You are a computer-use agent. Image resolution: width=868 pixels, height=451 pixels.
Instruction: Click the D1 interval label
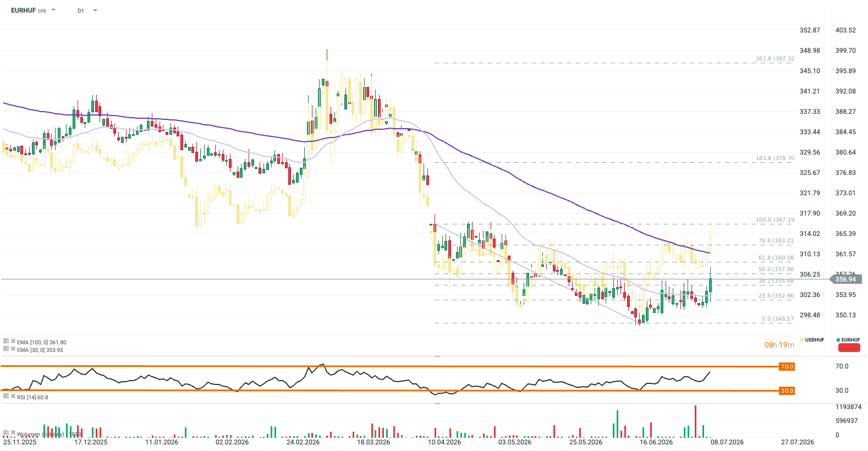click(x=81, y=10)
